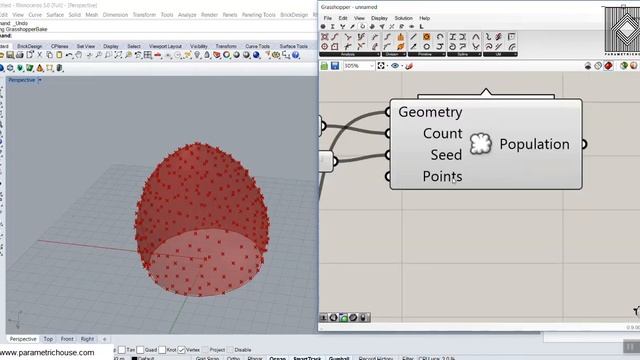Click the Print icon in Rhino toolbar
The image size is (640, 360).
(x=20, y=55)
